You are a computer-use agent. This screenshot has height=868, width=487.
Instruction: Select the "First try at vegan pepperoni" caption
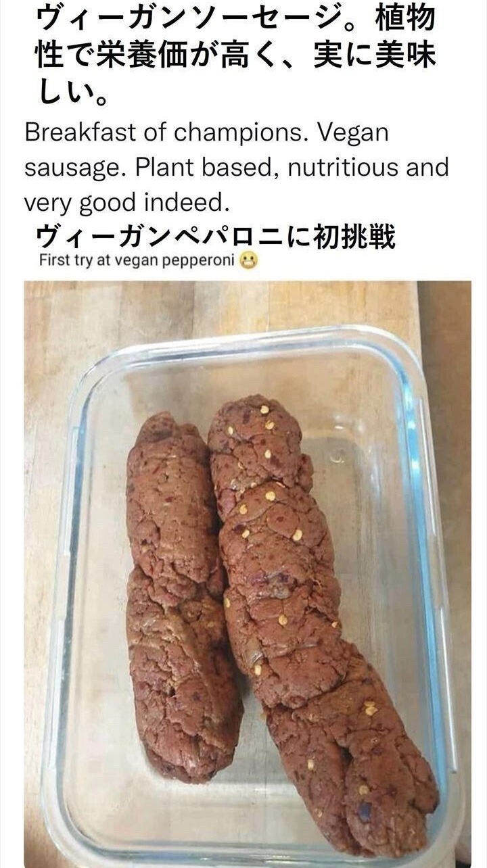pyautogui.click(x=138, y=260)
